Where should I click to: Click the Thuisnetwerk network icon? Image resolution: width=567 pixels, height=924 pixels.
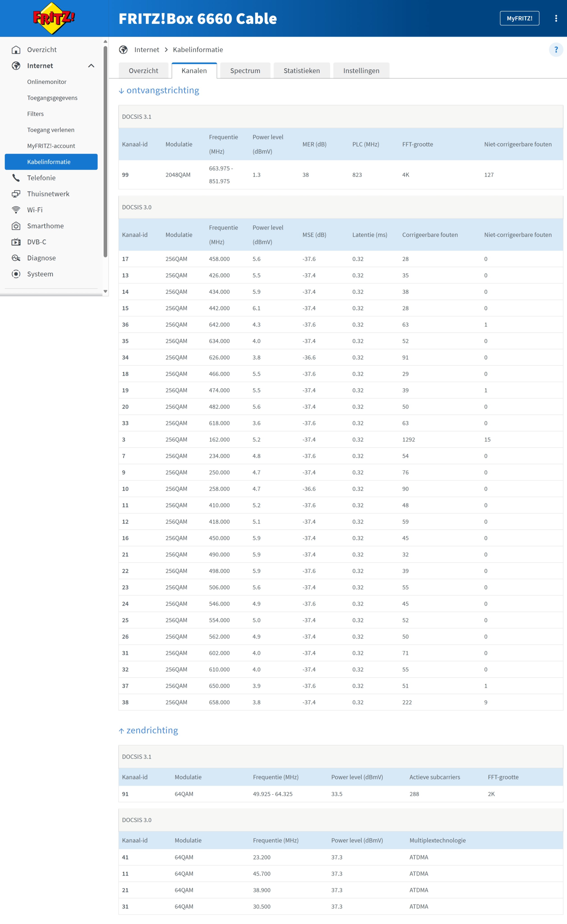[x=16, y=194]
